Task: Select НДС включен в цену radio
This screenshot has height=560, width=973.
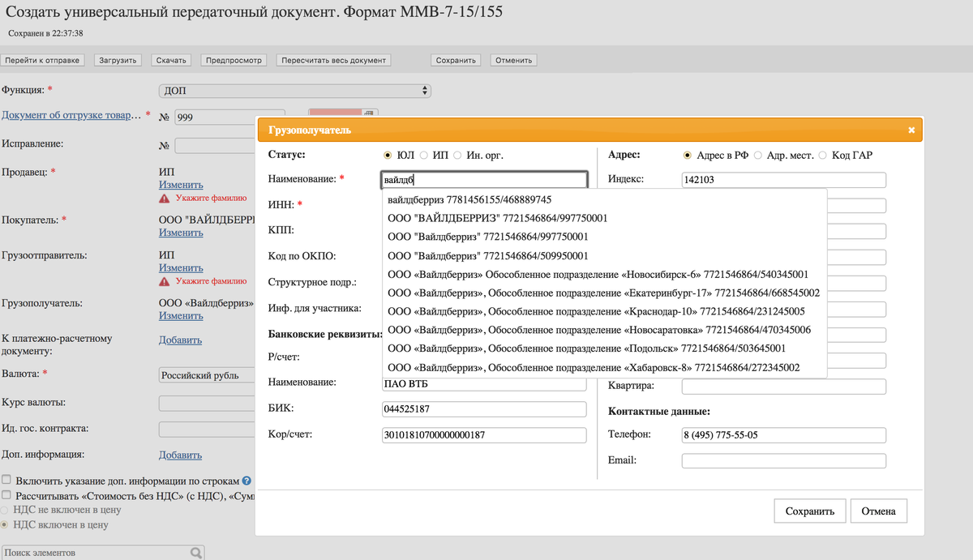Action: tap(5, 524)
